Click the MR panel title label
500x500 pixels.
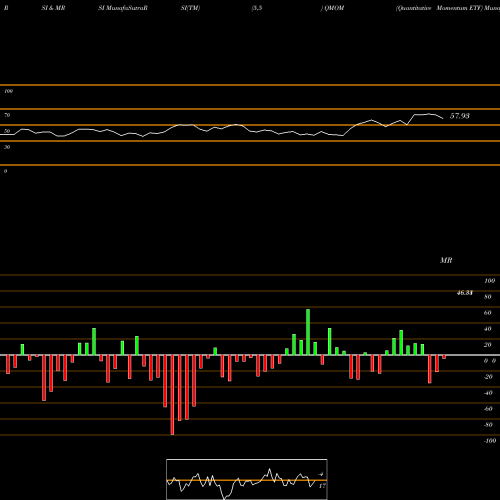446,260
